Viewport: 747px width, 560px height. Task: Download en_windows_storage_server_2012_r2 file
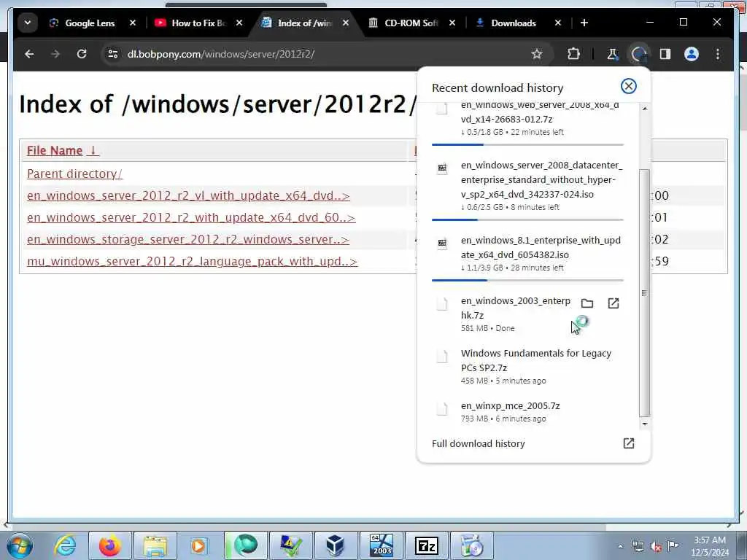[188, 239]
